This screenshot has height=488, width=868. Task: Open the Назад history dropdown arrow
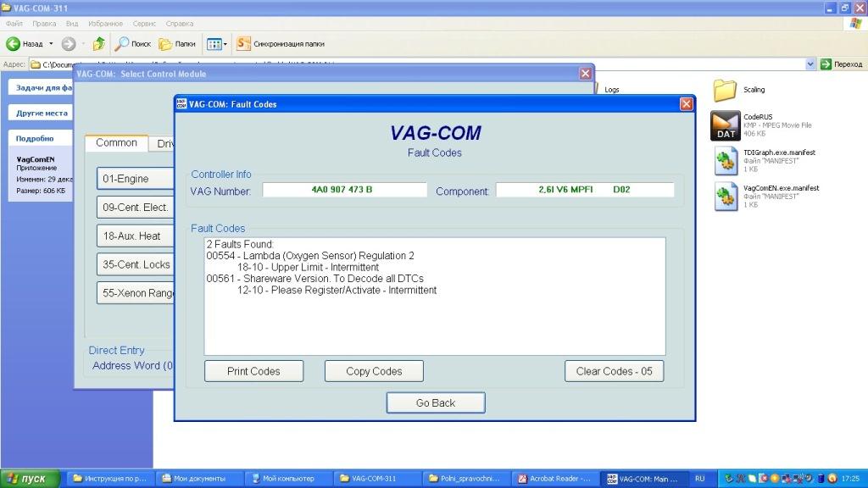click(x=51, y=44)
